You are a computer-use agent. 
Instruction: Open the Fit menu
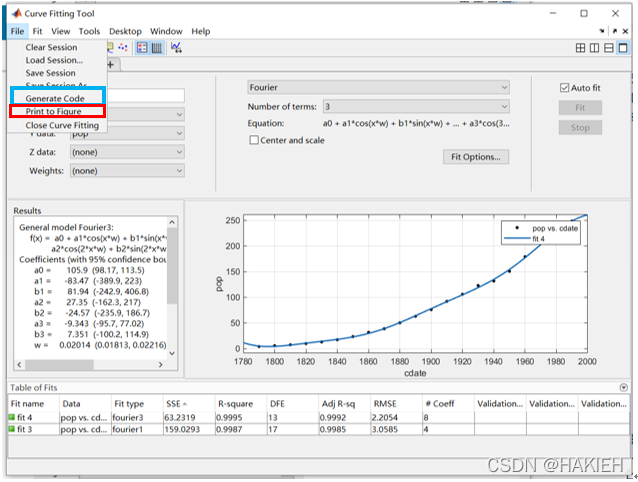point(37,31)
